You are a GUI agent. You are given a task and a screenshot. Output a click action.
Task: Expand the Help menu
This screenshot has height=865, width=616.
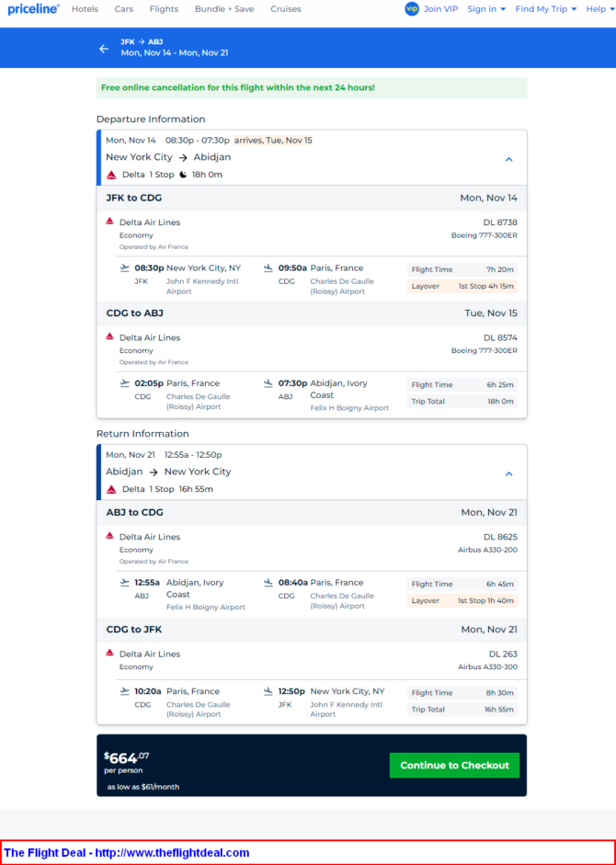click(600, 9)
